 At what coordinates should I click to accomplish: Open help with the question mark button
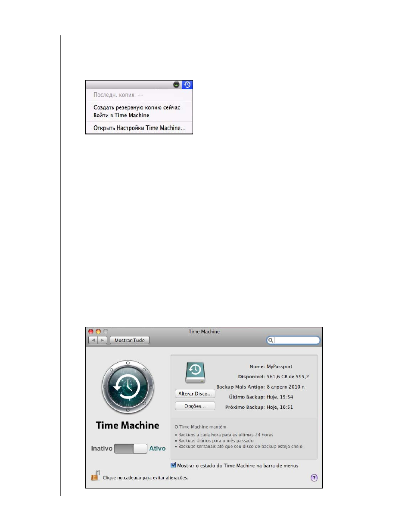(314, 478)
